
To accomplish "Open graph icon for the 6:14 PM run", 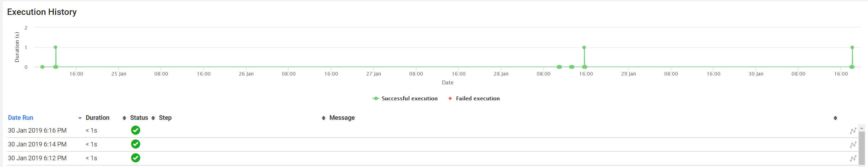I will click(853, 145).
